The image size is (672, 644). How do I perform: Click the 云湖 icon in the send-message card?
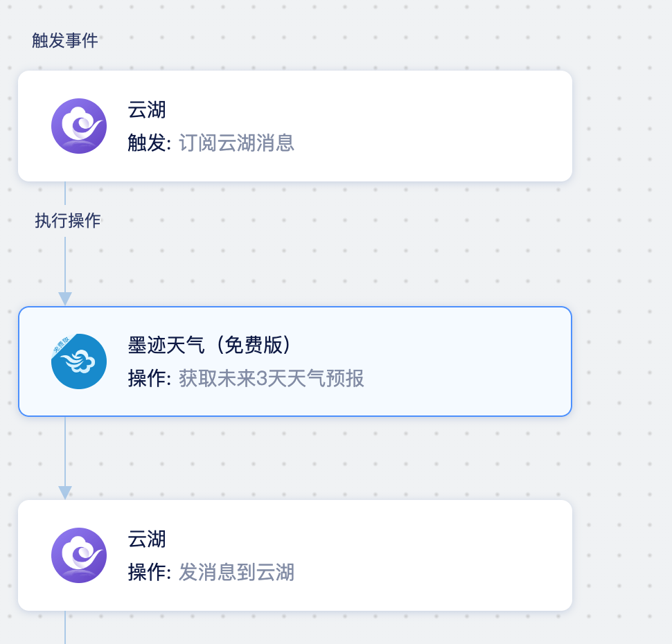tap(79, 555)
